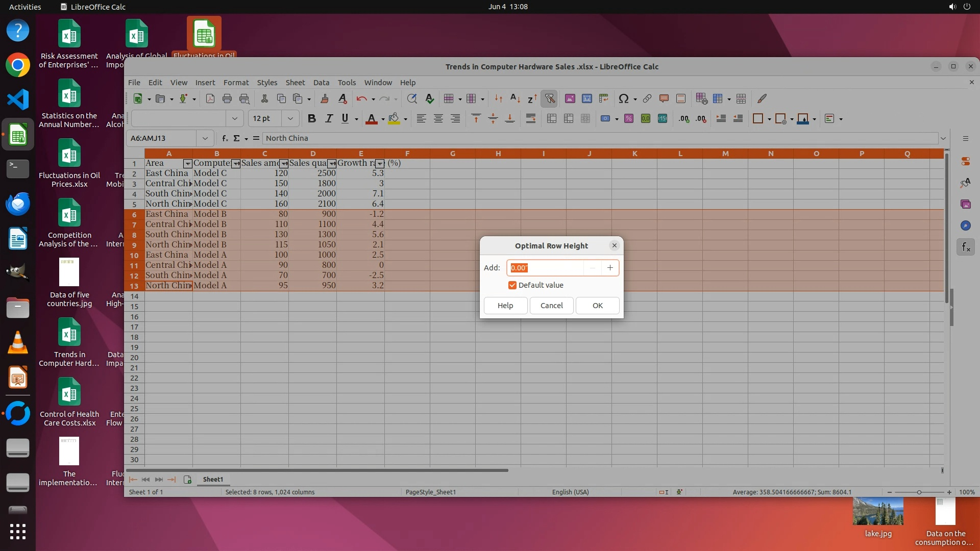Click the Italic formatting icon
The width and height of the screenshot is (980, 551).
[x=329, y=119]
